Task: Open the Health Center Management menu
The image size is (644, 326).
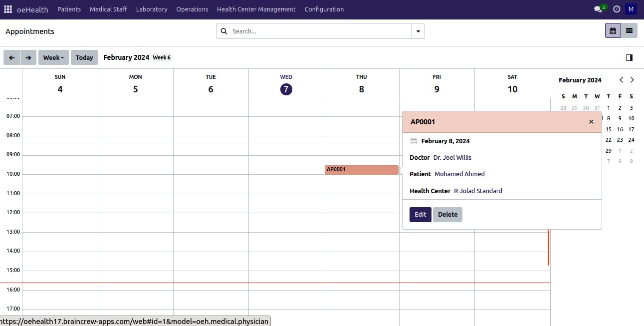Action: tap(256, 9)
